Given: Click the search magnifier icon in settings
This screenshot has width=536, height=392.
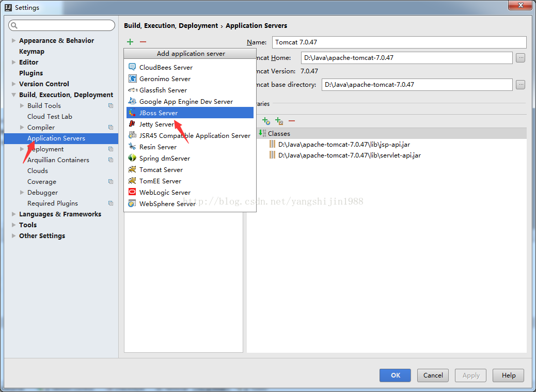Looking at the screenshot, I should 14,25.
